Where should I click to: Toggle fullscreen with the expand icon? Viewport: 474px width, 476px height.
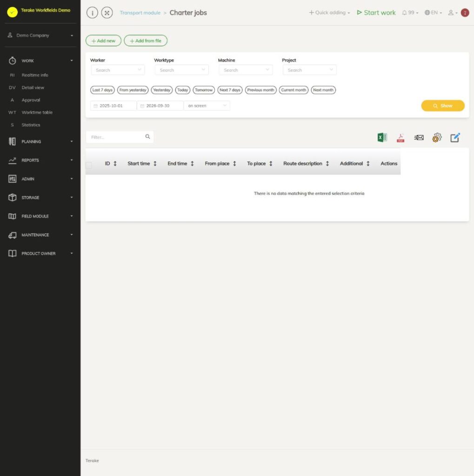[107, 13]
